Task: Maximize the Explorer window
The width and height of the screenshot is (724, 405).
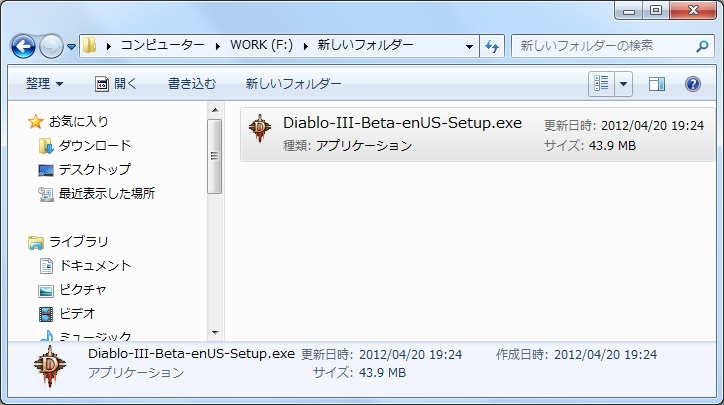Action: pyautogui.click(x=656, y=11)
